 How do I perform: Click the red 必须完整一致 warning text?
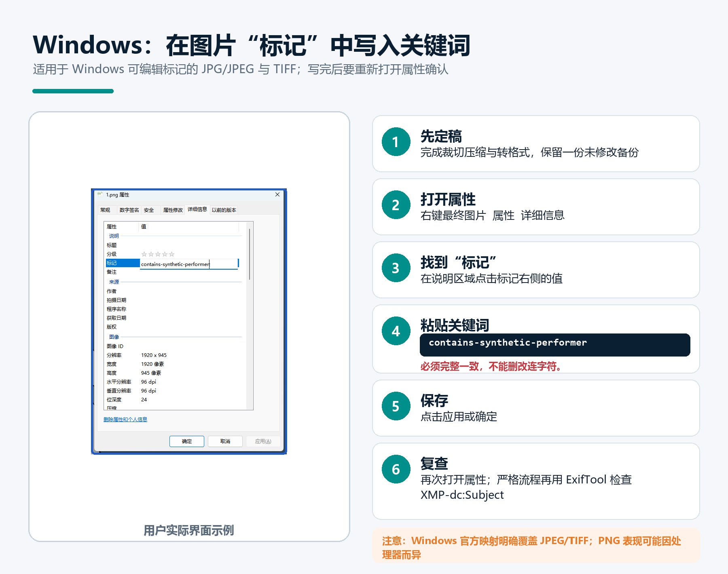tap(491, 367)
